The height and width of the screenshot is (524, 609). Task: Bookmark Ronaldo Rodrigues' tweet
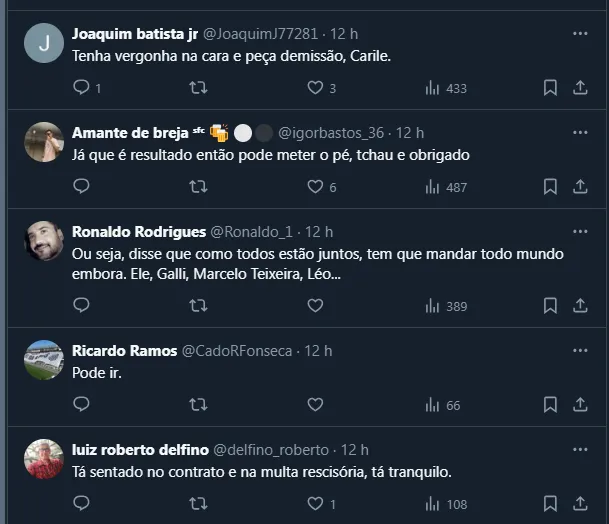tap(550, 306)
